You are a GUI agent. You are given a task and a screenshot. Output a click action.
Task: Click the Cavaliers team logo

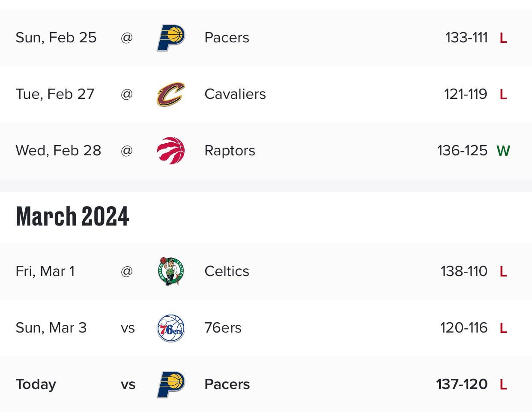point(170,94)
